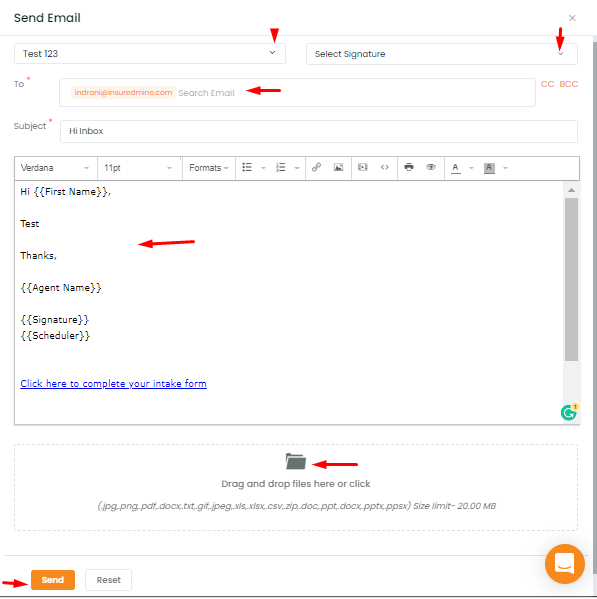Viewport: 597px width, 599px height.
Task: Open the background color picker arrow
Action: [x=505, y=168]
